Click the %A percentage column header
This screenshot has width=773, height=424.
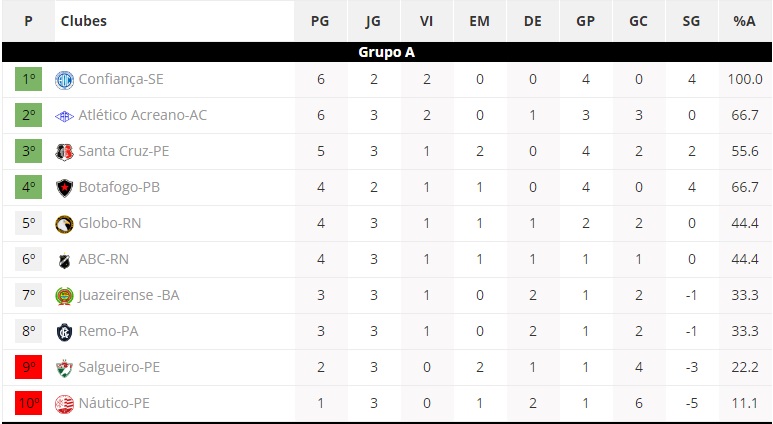[744, 21]
